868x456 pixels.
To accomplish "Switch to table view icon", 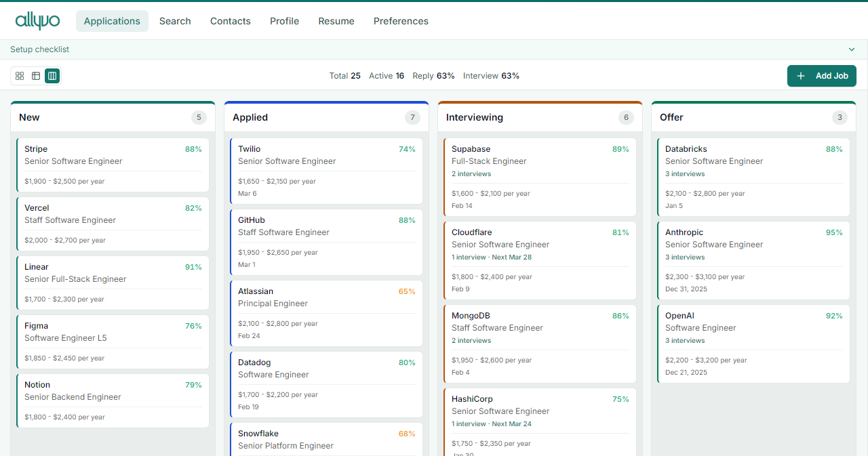I will [x=36, y=76].
